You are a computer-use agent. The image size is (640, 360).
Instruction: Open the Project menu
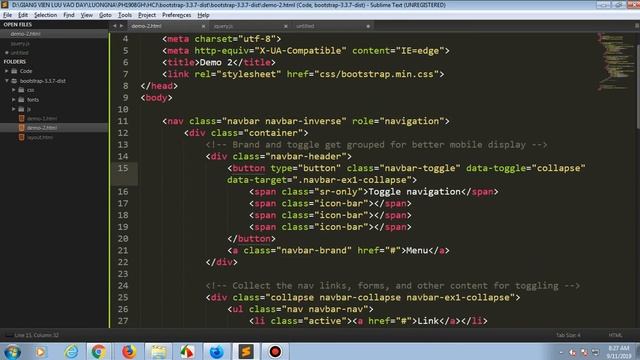(x=147, y=15)
